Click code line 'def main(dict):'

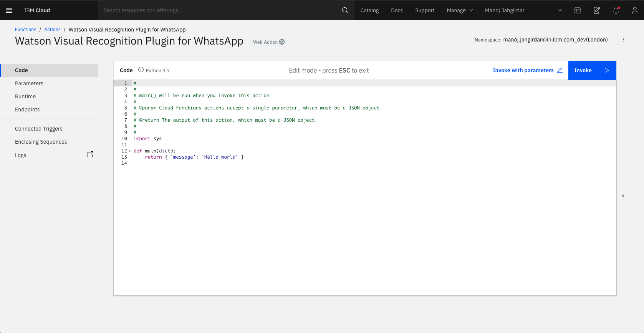pos(154,151)
